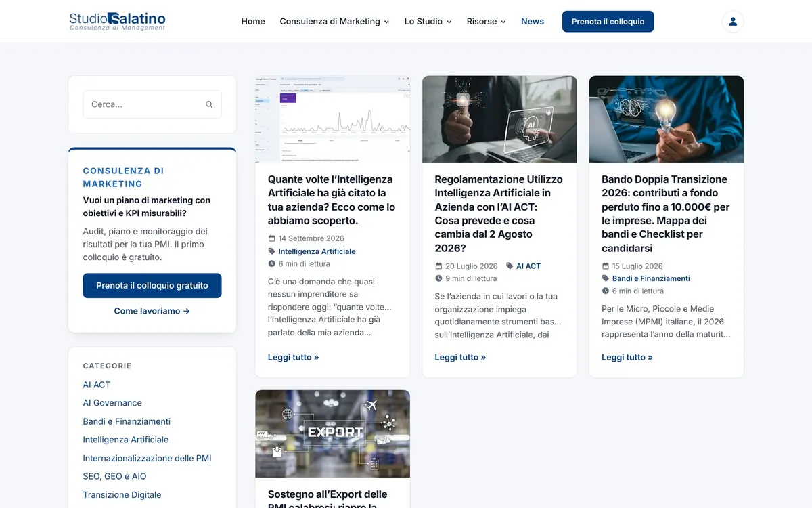Viewport: 812px width, 508px height.
Task: Open the AI ACT category in sidebar
Action: 97,385
